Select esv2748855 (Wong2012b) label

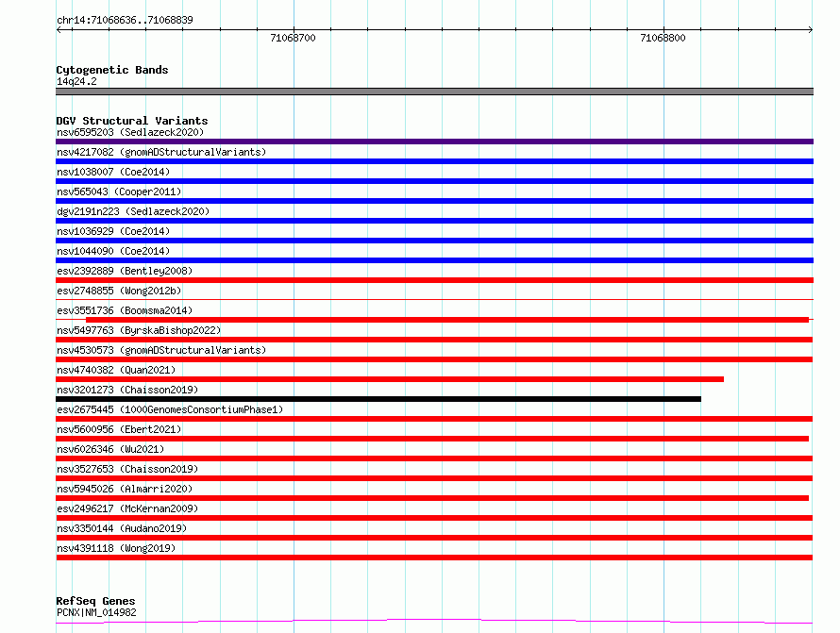point(119,291)
